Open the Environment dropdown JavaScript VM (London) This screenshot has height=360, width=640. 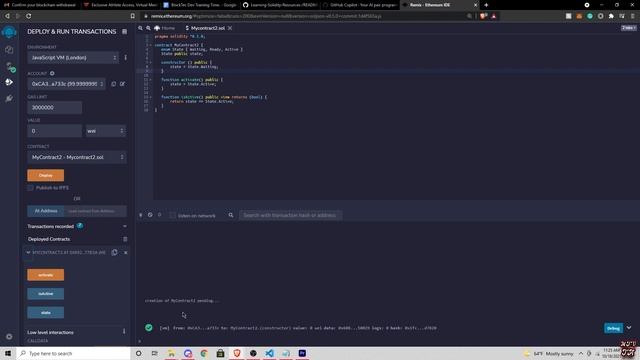73,58
